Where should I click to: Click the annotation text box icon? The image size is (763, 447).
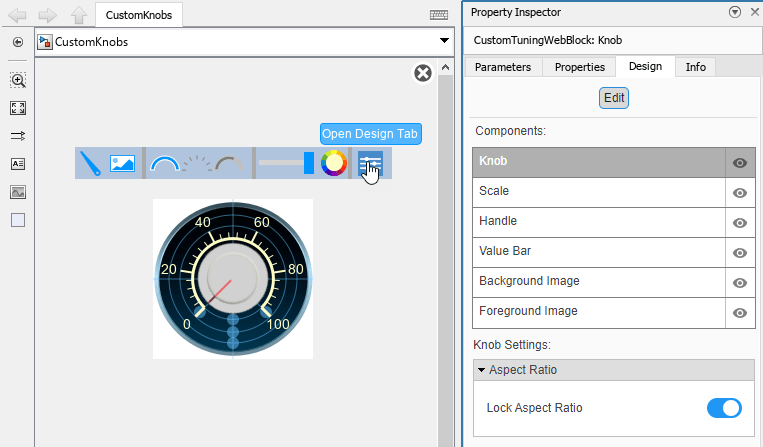(x=18, y=164)
